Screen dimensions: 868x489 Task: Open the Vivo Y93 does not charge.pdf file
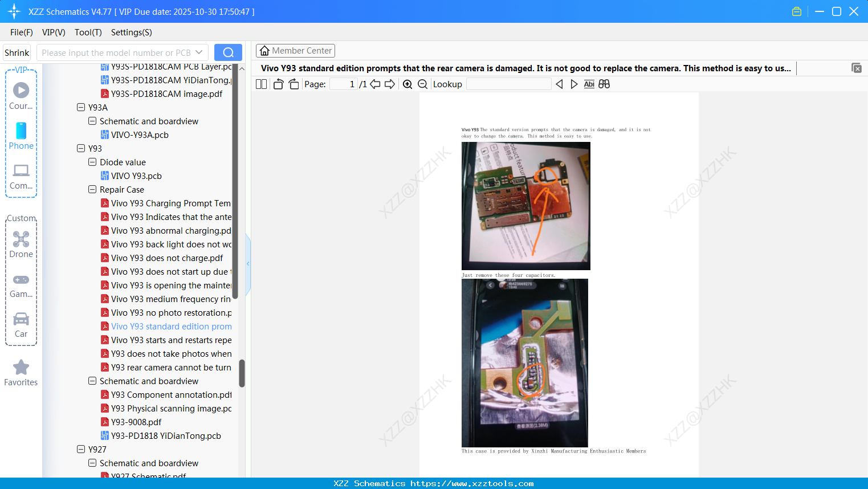click(x=165, y=258)
